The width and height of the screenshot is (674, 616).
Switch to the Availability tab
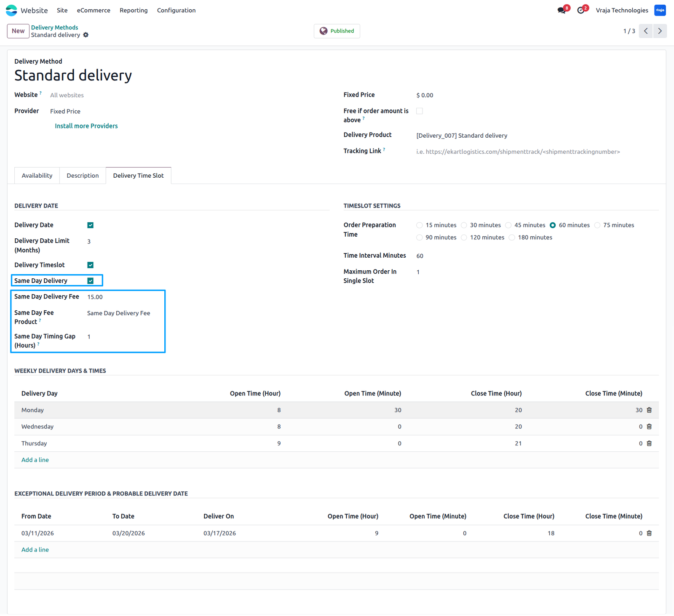coord(37,176)
